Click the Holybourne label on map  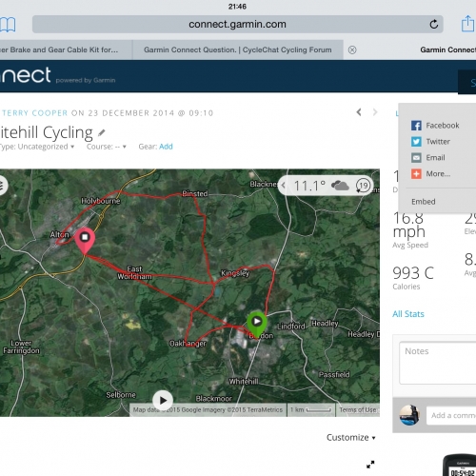(x=100, y=201)
